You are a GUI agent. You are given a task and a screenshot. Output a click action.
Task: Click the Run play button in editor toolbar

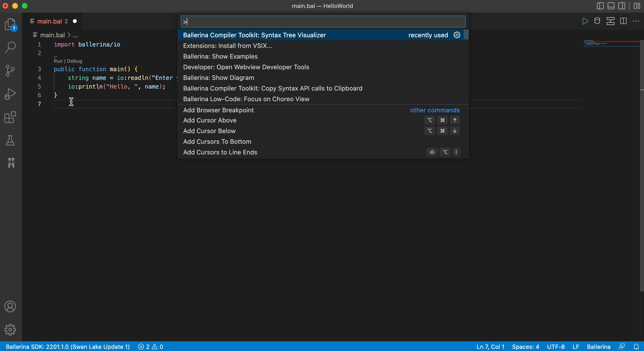point(585,21)
